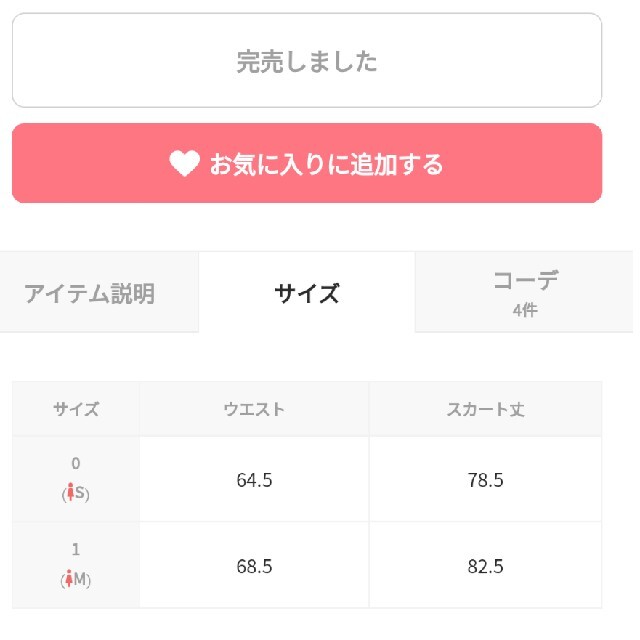Viewport: 640px width, 640px height.
Task: Click the スカート丈 column header
Action: 486,409
